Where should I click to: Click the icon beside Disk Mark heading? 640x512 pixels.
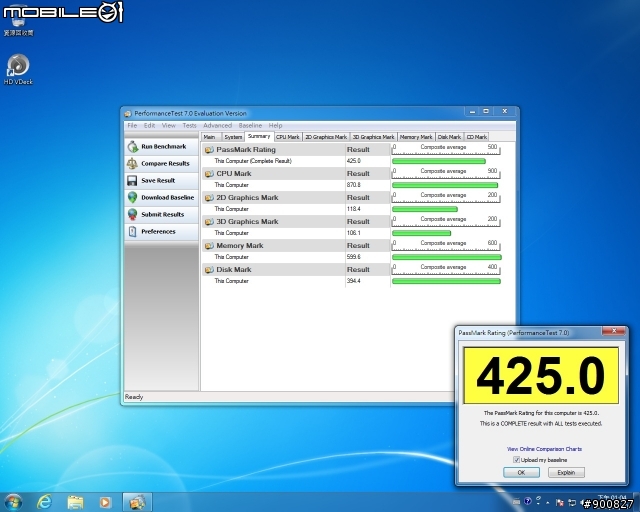pyautogui.click(x=209, y=270)
